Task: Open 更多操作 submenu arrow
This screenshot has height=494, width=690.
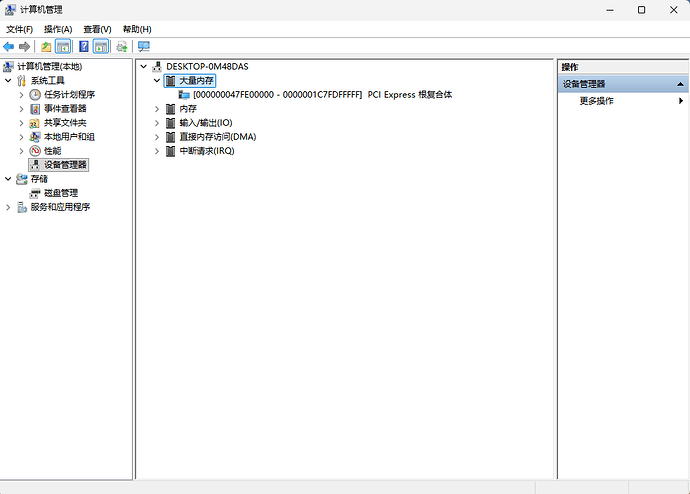Action: tap(681, 101)
